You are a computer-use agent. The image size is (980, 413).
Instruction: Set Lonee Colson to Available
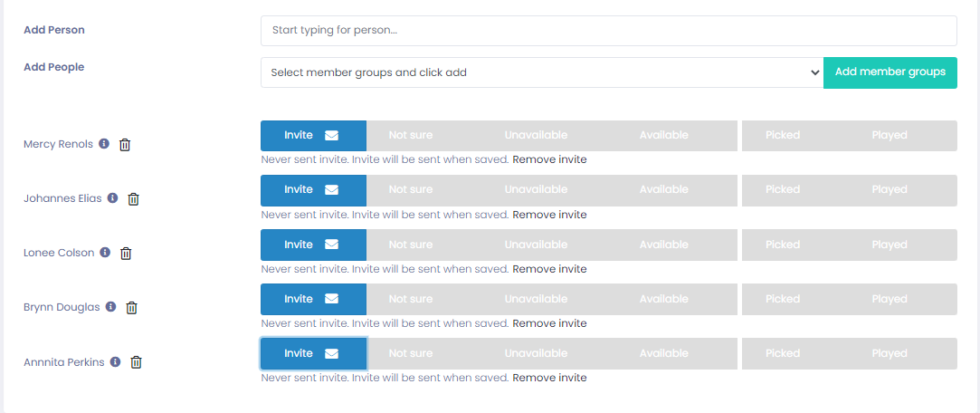(x=664, y=244)
